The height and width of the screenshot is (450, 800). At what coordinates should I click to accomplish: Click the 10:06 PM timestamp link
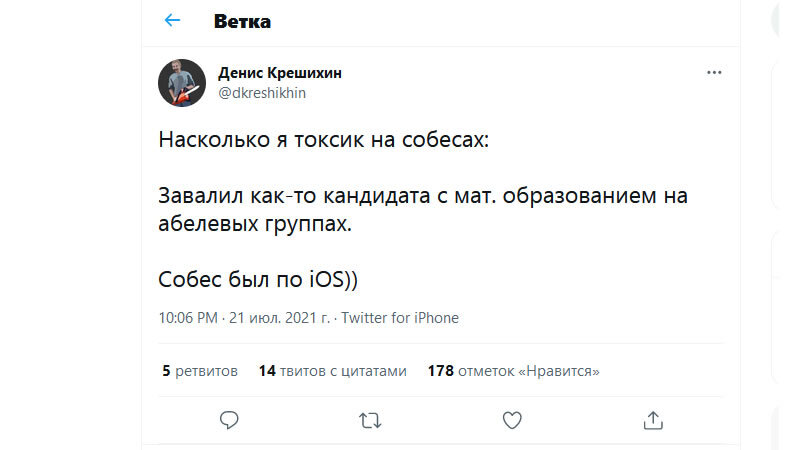[x=187, y=318]
